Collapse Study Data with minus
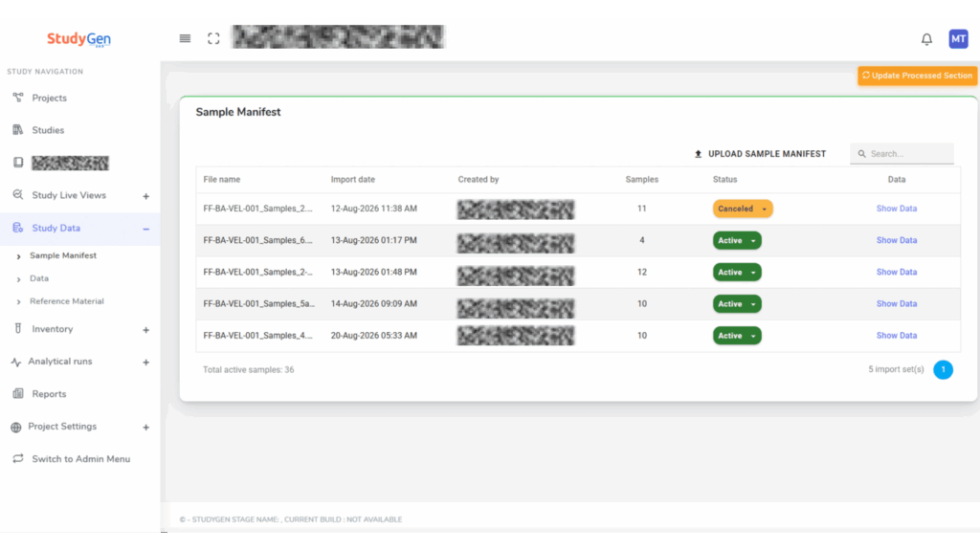980x551 pixels. tap(145, 230)
